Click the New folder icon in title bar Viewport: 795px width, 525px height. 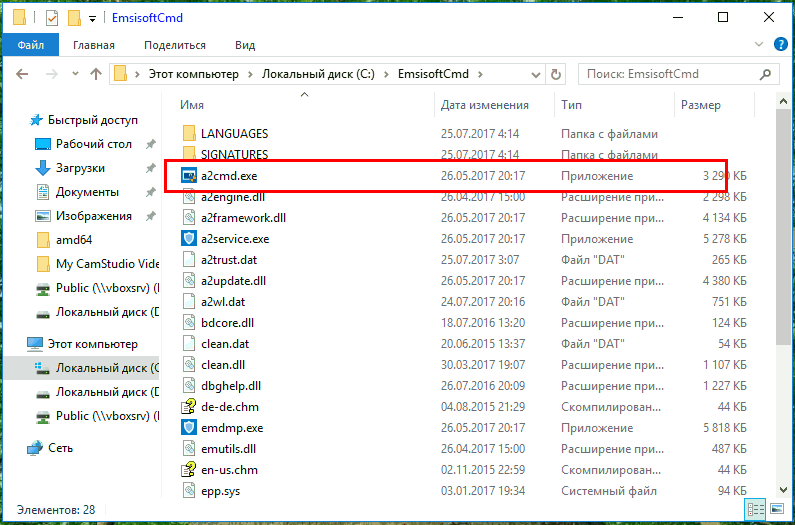[x=75, y=18]
